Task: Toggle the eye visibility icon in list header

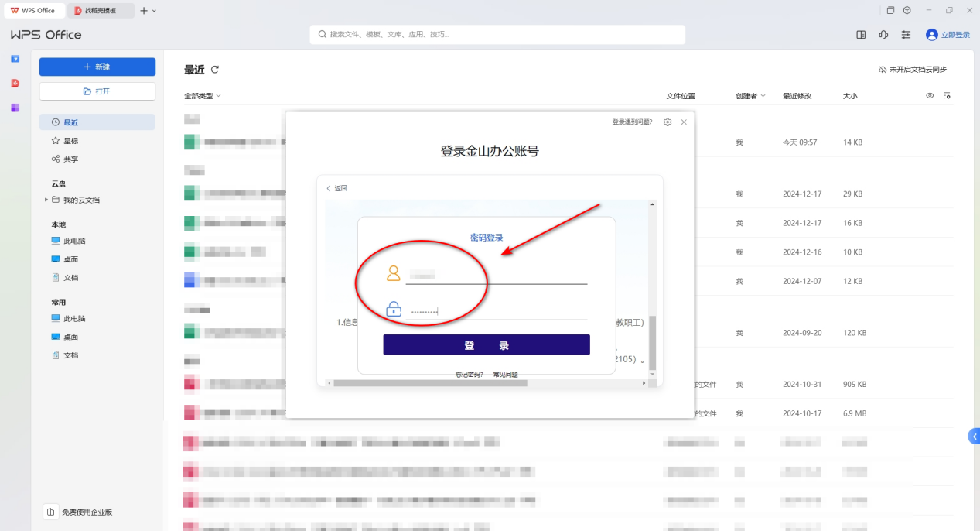Action: (930, 95)
